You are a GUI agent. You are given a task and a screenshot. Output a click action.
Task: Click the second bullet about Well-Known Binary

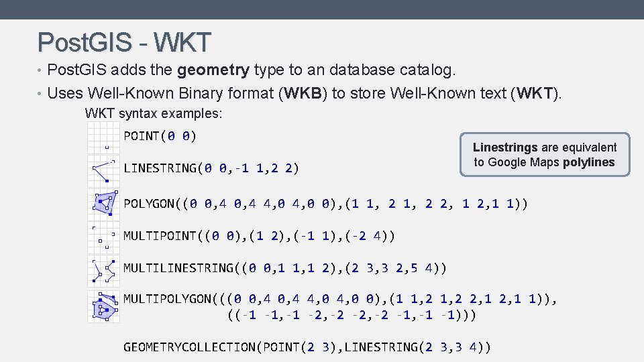(x=307, y=93)
